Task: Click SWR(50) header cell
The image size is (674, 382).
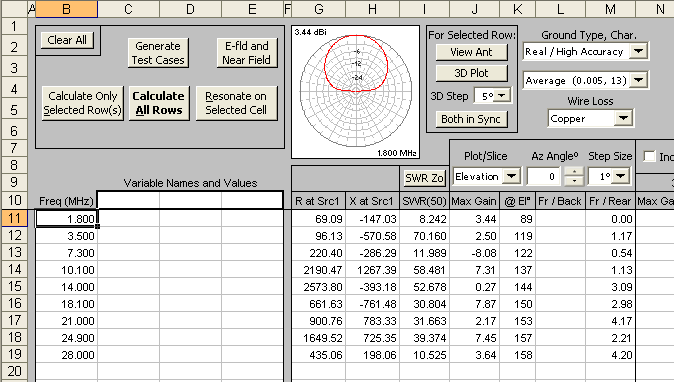Action: [x=424, y=201]
